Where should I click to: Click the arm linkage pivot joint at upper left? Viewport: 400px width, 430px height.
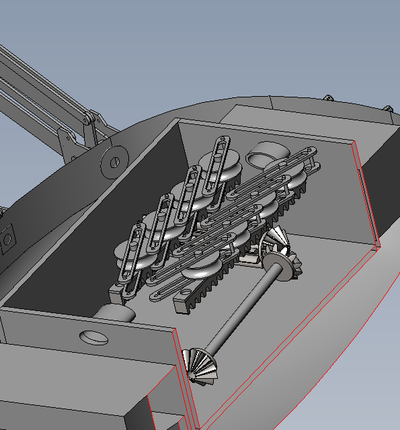tap(89, 119)
